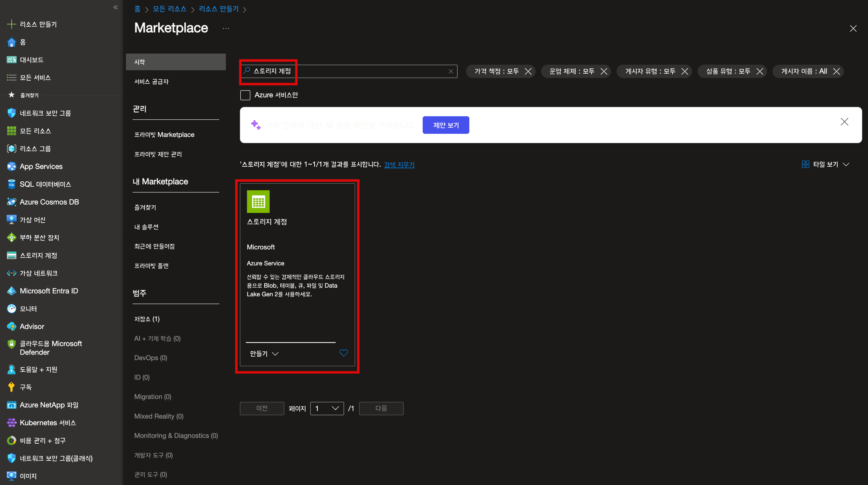Click the 모니터 gauge icon
The image size is (868, 485).
point(12,309)
